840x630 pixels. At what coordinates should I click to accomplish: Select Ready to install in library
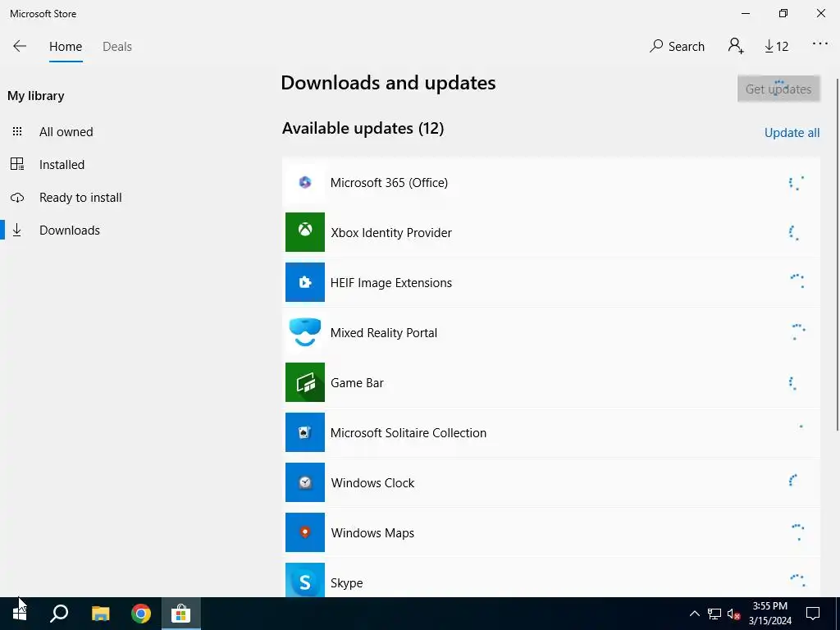80,197
